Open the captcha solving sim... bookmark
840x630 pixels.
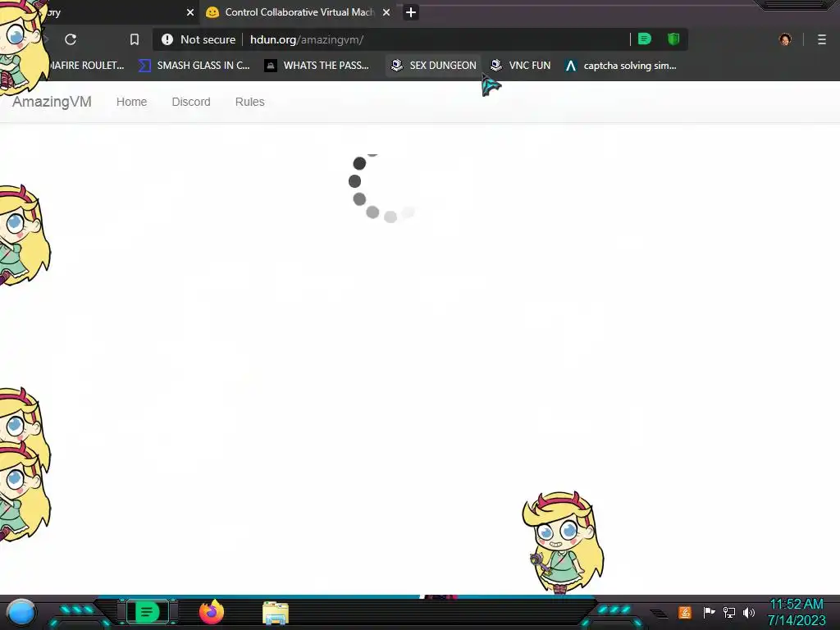(x=621, y=66)
